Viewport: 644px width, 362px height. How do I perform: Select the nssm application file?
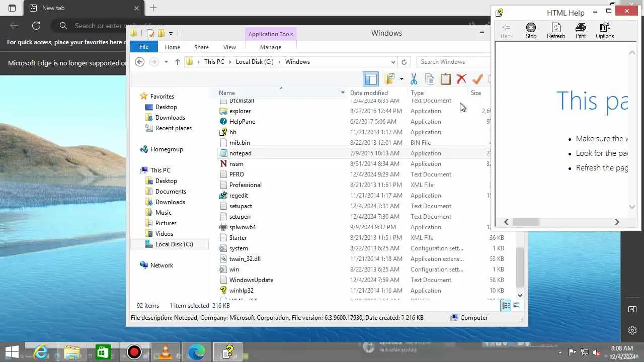(x=236, y=164)
